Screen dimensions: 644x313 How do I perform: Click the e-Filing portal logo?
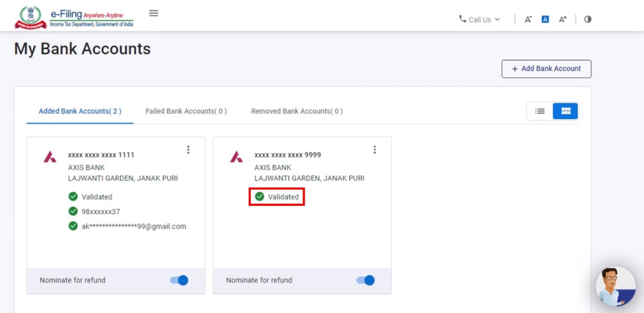(74, 18)
